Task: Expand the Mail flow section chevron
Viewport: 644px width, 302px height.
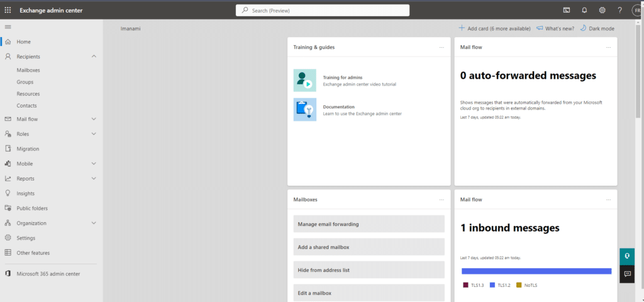Action: (94, 119)
